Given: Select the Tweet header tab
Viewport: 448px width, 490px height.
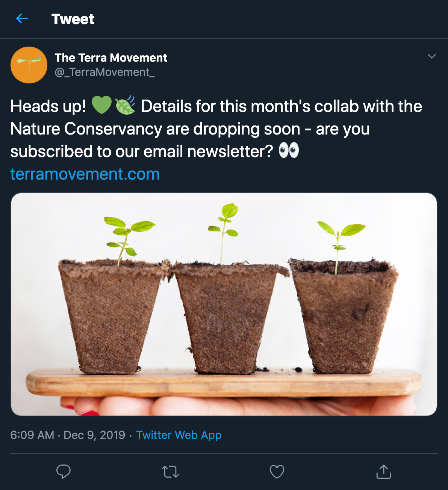Looking at the screenshot, I should [x=73, y=19].
